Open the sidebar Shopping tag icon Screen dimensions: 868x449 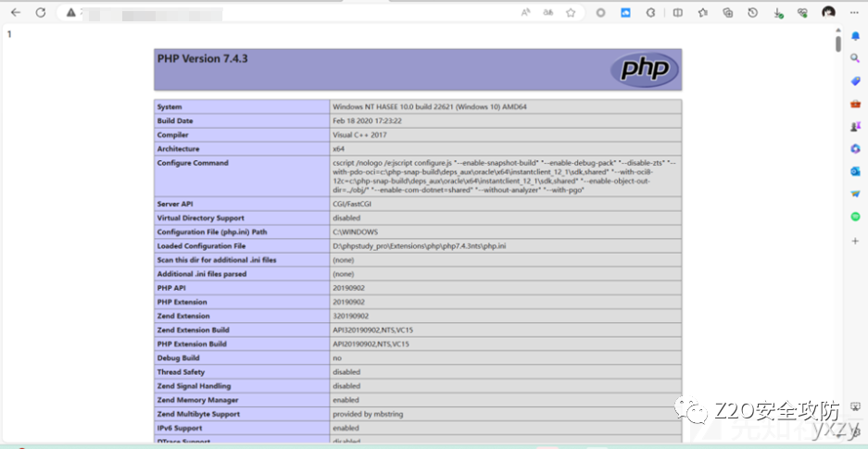tap(855, 81)
